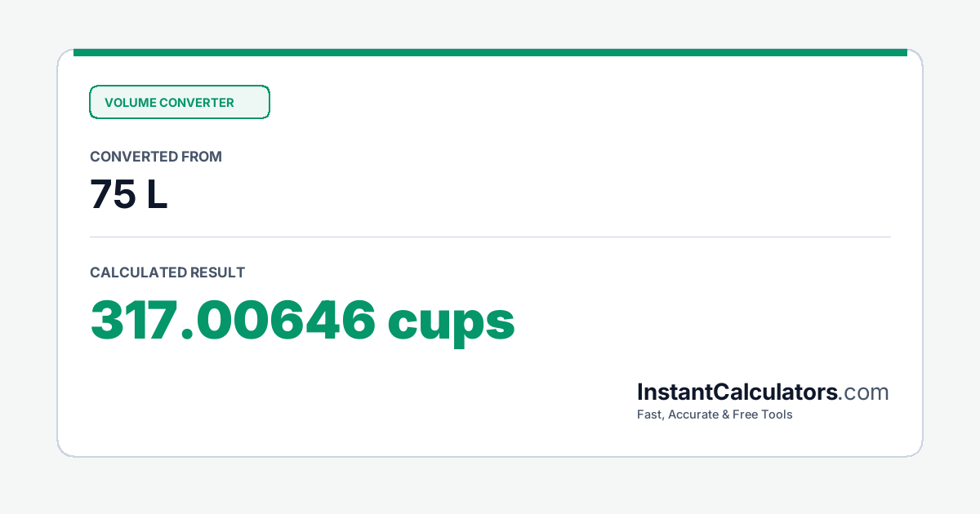Click the CALCULATED RESULT label

[167, 273]
